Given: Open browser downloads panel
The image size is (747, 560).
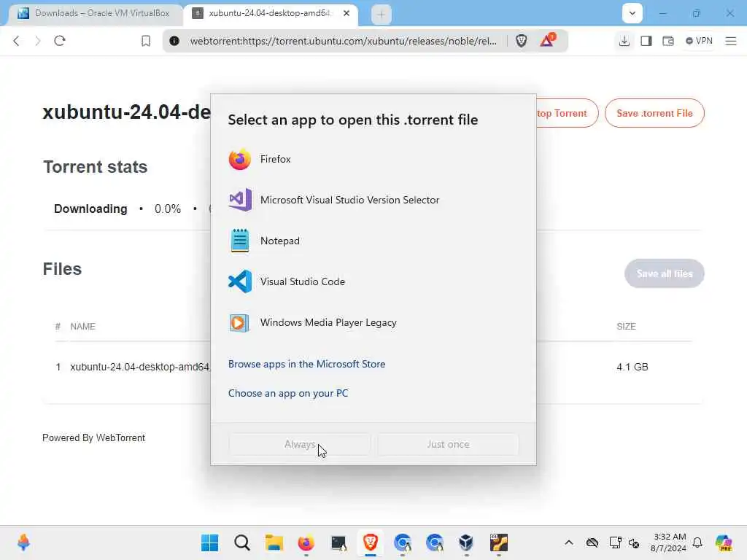Looking at the screenshot, I should (624, 41).
